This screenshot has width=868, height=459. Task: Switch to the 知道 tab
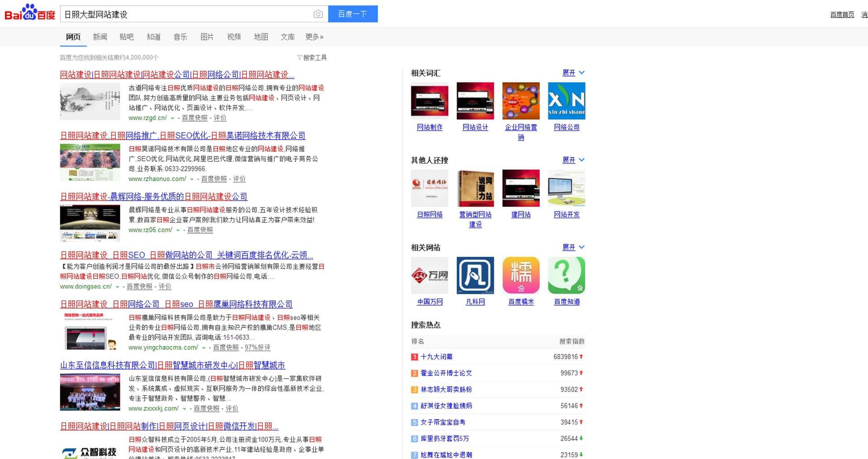click(154, 37)
